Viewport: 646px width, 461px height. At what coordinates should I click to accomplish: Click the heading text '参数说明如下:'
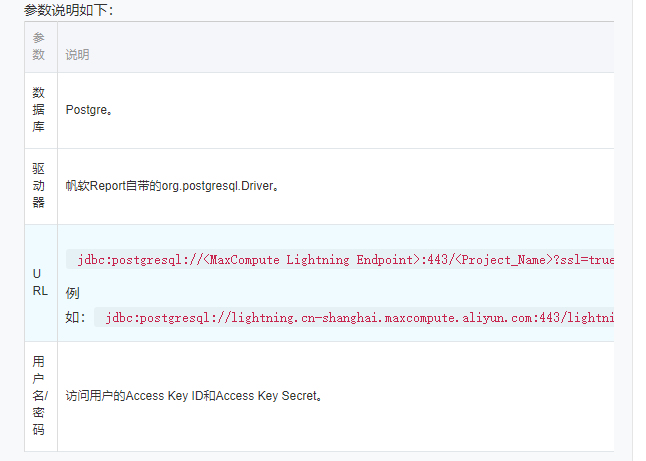pyautogui.click(x=69, y=10)
